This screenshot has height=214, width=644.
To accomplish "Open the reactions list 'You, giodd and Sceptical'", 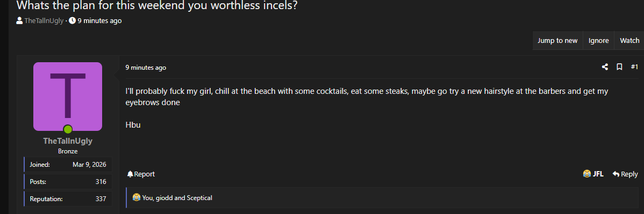I will click(177, 198).
